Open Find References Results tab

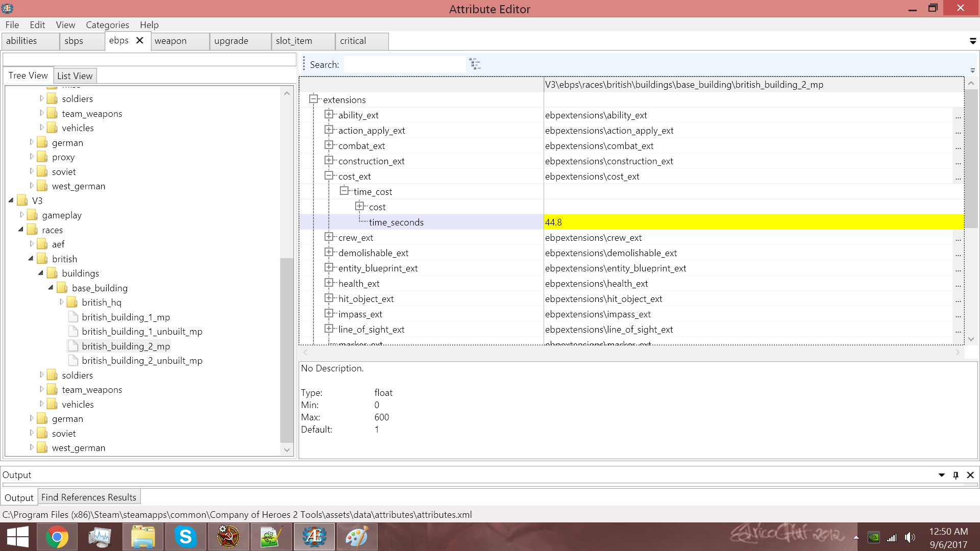89,497
